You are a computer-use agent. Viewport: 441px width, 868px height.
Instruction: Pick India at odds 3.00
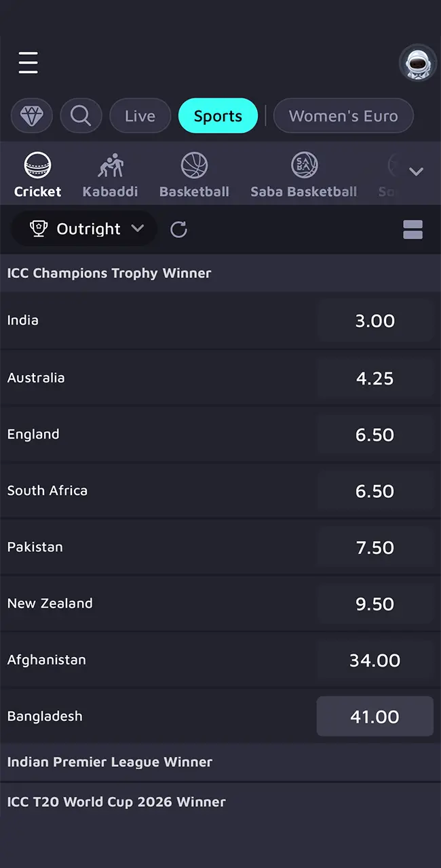coord(375,321)
